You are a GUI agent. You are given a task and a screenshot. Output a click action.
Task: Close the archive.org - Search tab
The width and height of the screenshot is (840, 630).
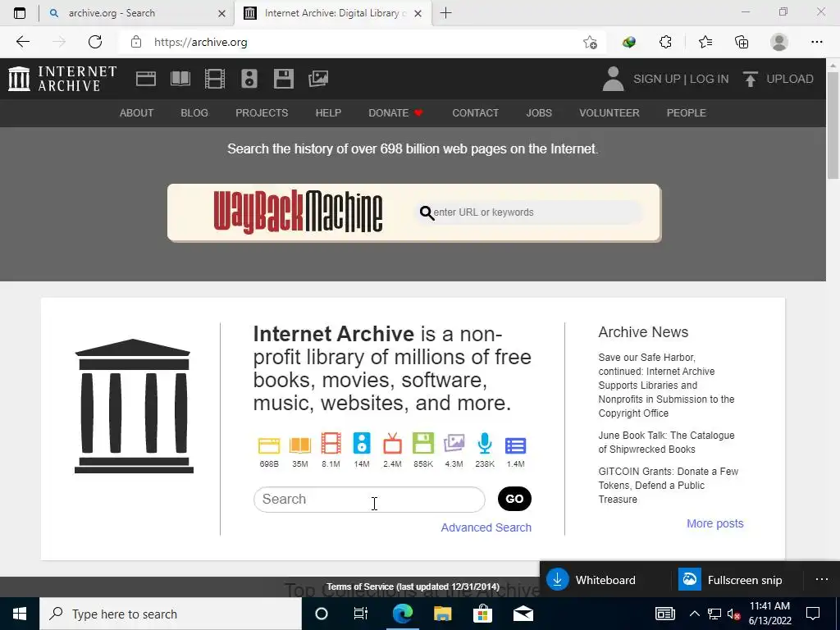221,13
